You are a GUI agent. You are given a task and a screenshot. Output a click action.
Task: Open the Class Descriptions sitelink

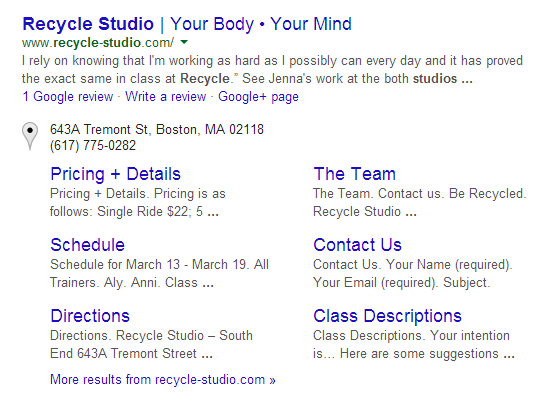tap(387, 316)
